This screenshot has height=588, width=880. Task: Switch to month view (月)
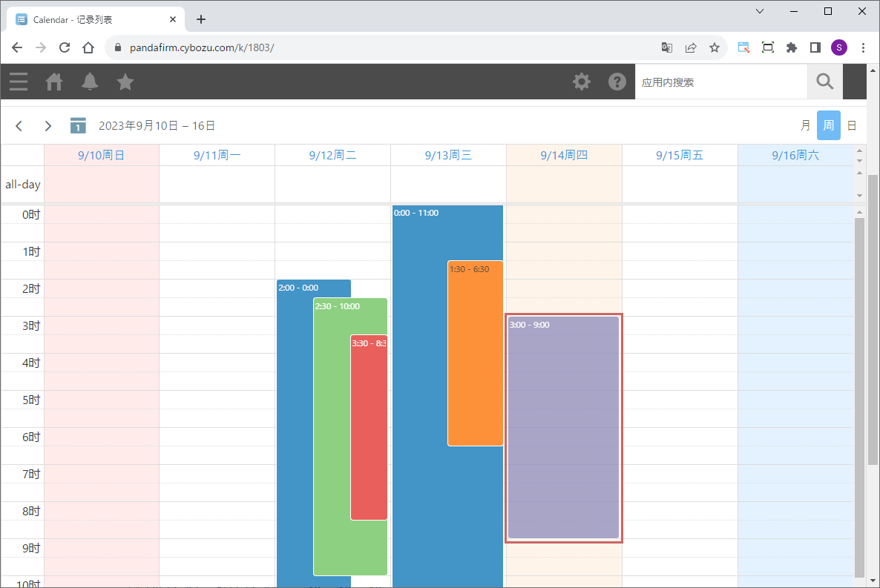click(805, 126)
